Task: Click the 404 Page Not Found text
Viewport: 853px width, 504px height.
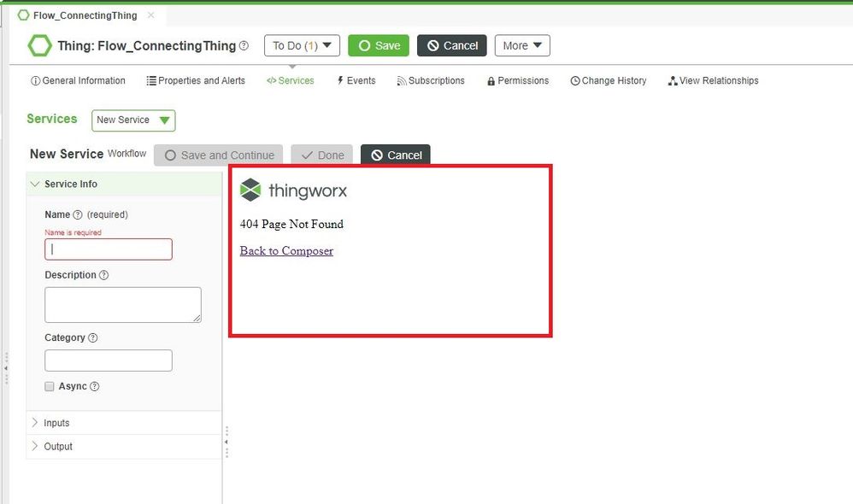Action: pyautogui.click(x=291, y=224)
